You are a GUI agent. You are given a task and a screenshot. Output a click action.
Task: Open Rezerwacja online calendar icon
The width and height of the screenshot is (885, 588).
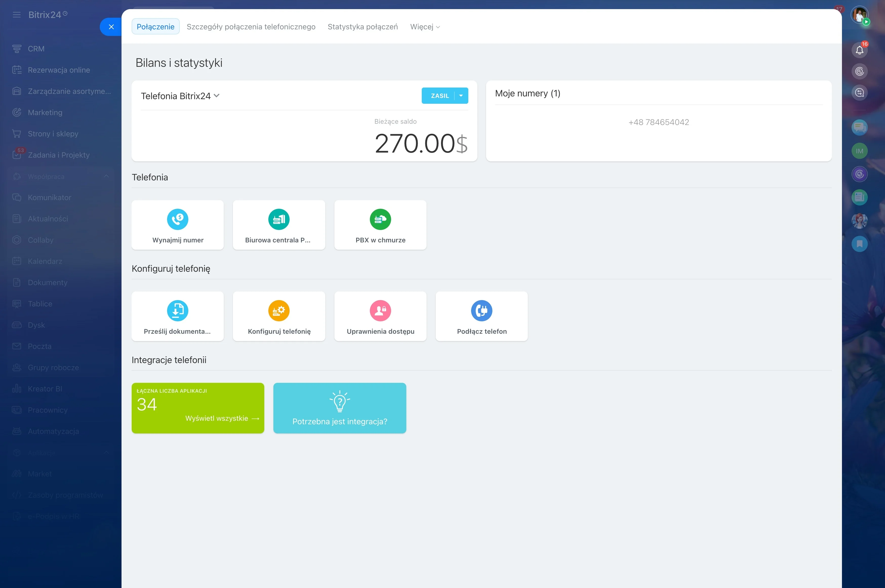pos(16,70)
